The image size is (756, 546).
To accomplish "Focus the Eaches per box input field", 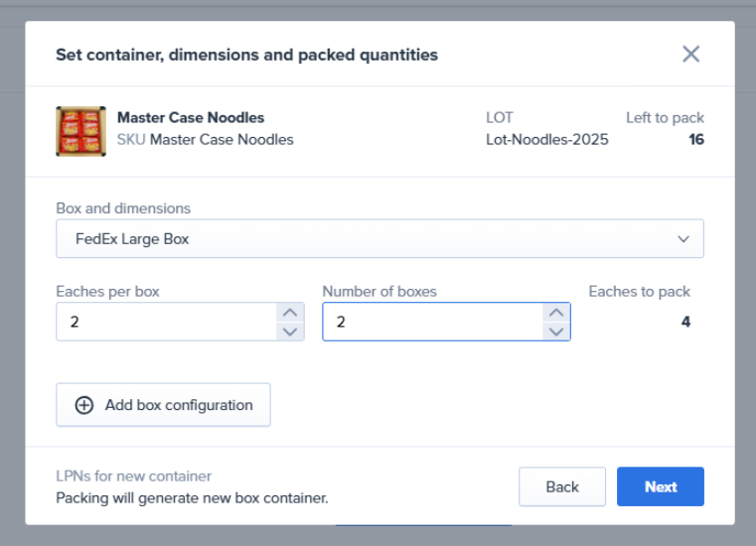I will click(164, 322).
